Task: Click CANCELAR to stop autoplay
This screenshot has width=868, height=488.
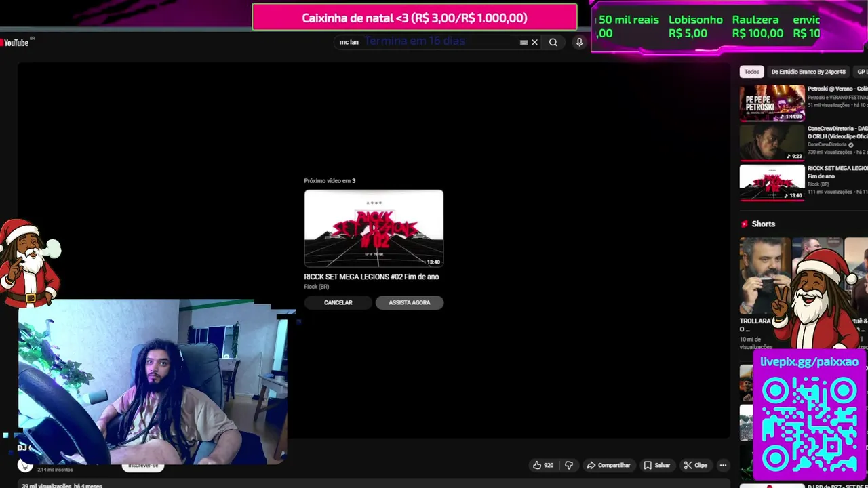Action: point(338,302)
